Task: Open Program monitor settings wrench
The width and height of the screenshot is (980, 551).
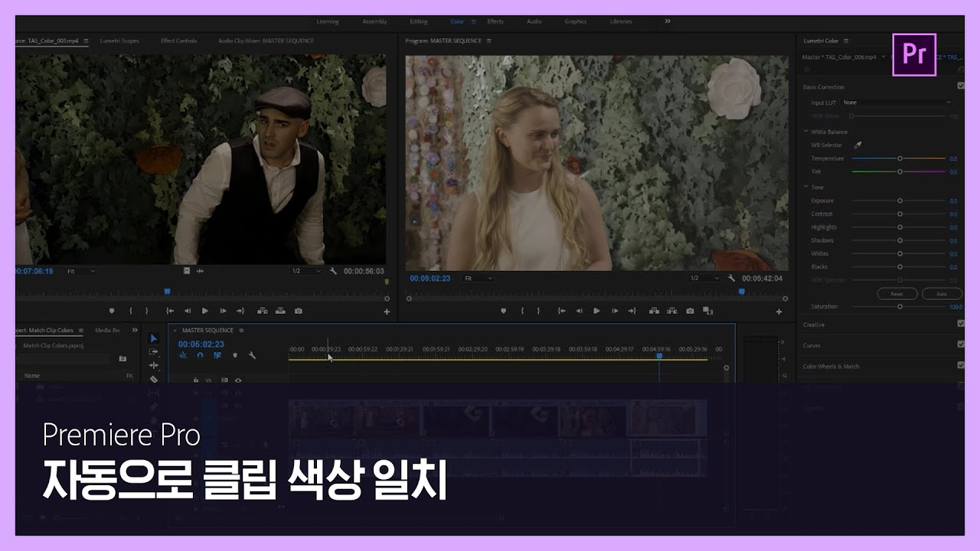Action: coord(732,279)
